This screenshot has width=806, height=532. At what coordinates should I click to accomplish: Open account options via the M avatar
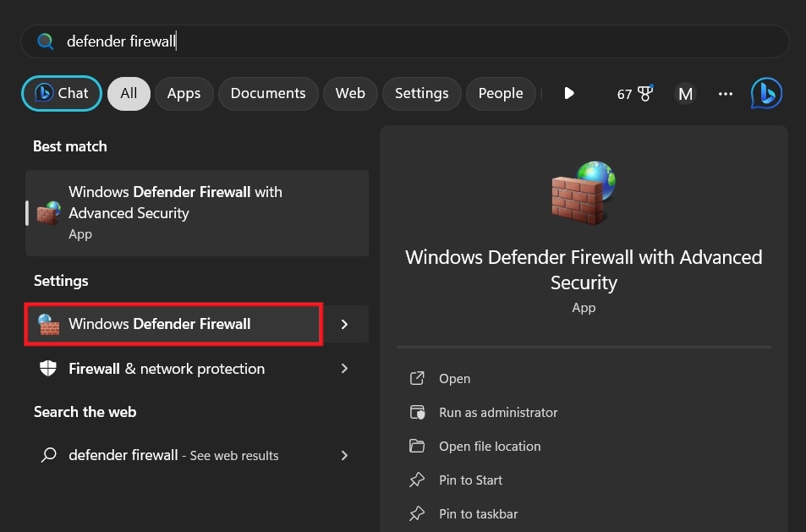tap(685, 94)
